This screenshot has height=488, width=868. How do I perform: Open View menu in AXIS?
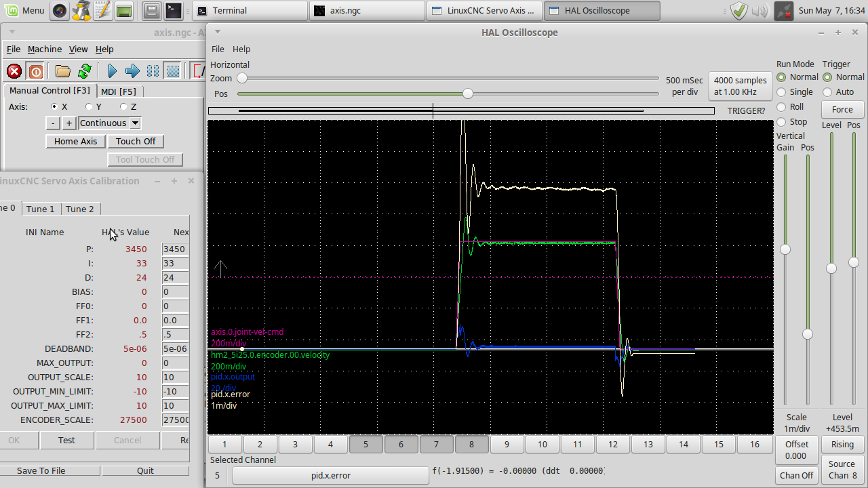[79, 49]
